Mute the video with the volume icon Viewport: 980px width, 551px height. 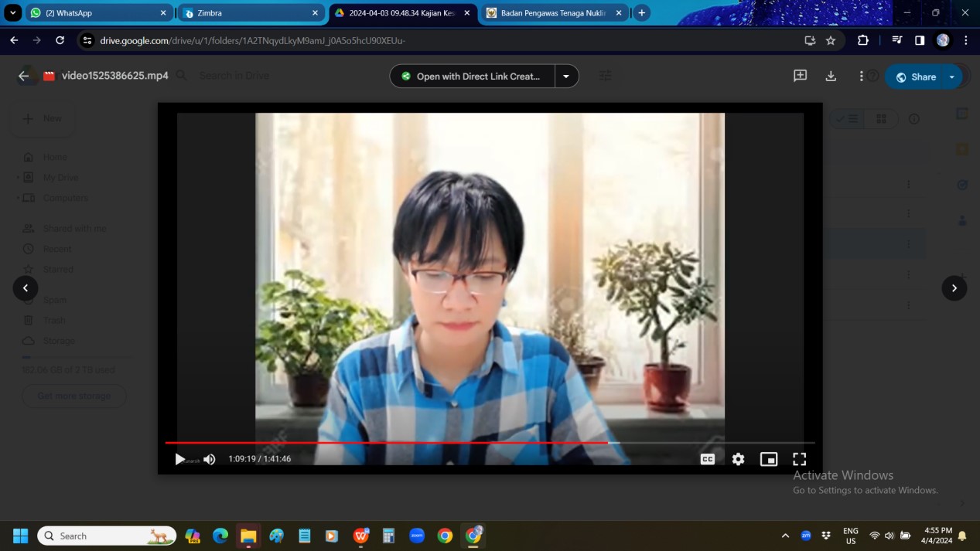coord(210,459)
